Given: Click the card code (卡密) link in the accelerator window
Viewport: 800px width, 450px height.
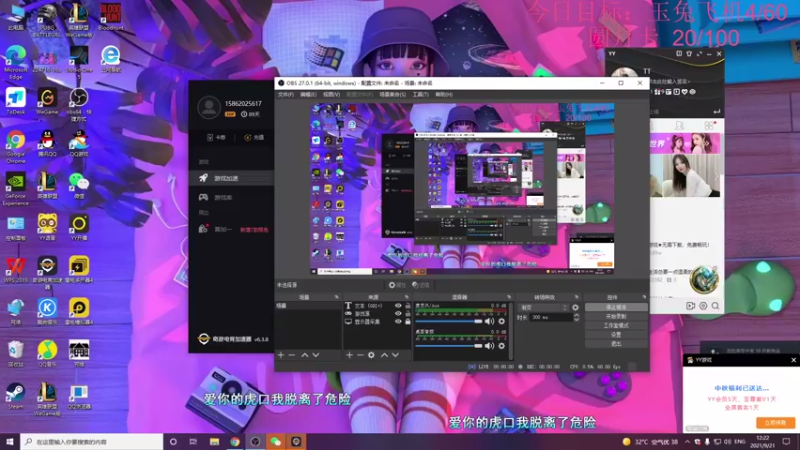Looking at the screenshot, I should coord(216,137).
